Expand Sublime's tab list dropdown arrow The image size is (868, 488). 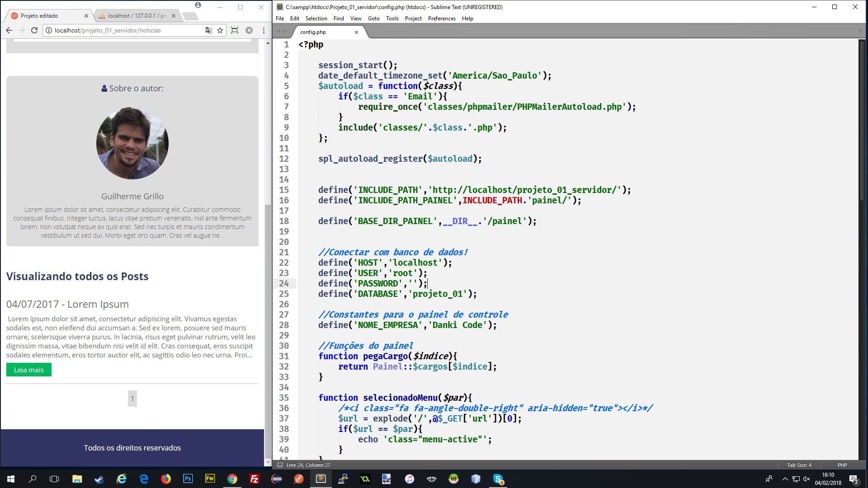coord(860,31)
